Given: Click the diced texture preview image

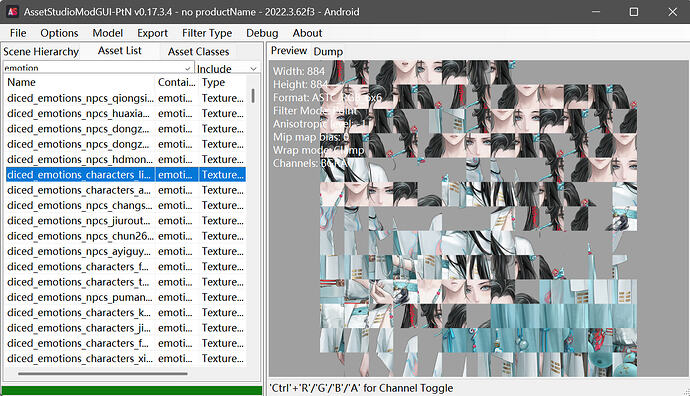Looking at the screenshot, I should (478, 218).
